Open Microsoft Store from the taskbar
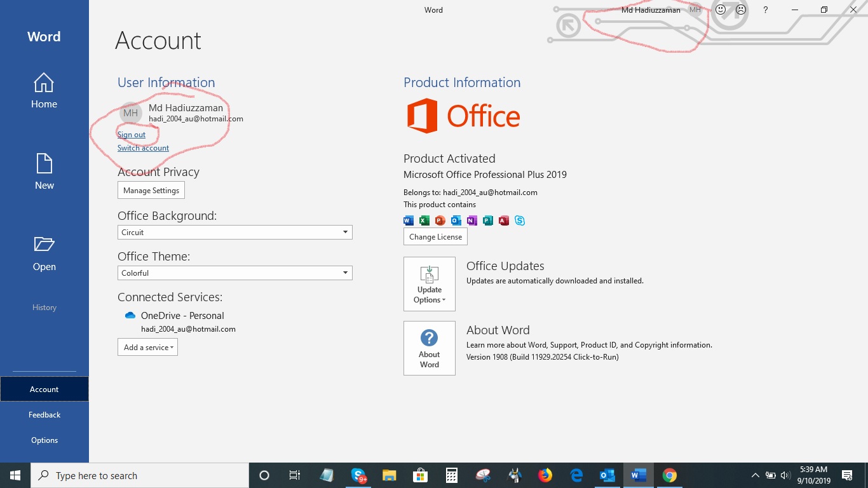Image resolution: width=868 pixels, height=488 pixels. click(x=420, y=475)
